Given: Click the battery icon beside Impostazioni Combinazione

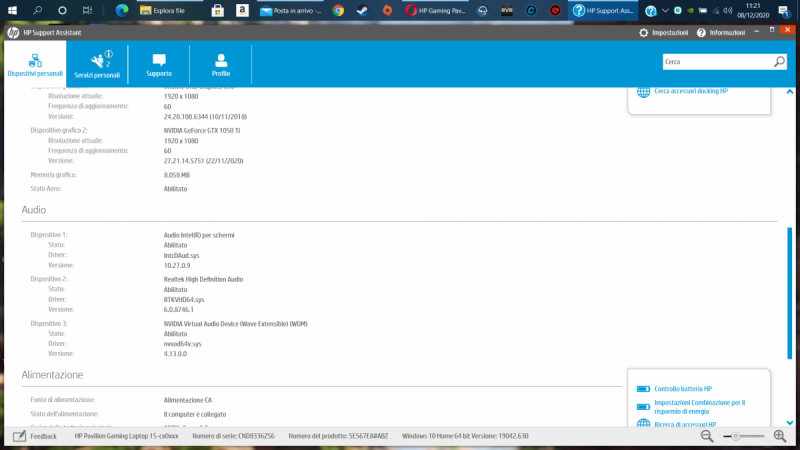Looking at the screenshot, I should tap(643, 407).
